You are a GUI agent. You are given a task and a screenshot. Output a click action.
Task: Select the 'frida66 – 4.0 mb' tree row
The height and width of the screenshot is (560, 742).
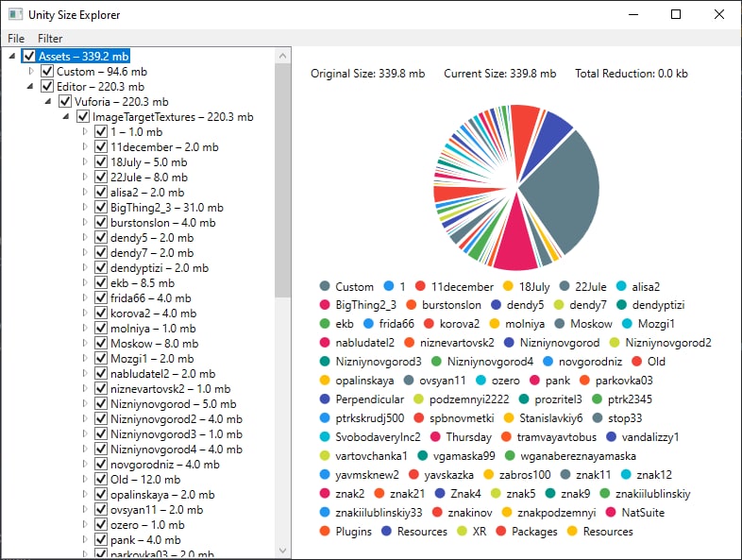(150, 298)
